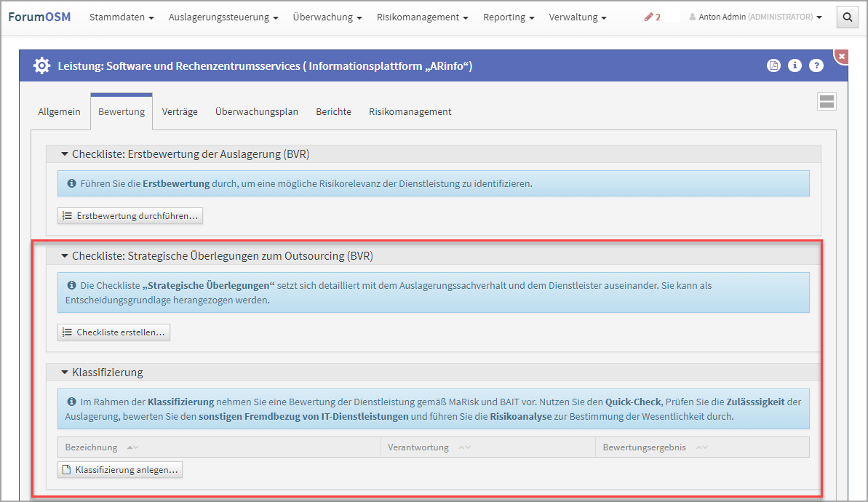Open the Anton Admin user dropdown
Screen dimensions: 868x502
[756, 17]
